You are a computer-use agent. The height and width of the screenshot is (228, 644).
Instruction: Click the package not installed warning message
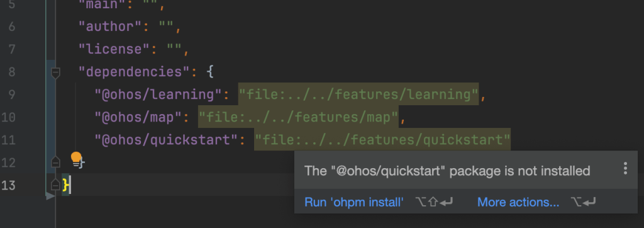coord(447,171)
